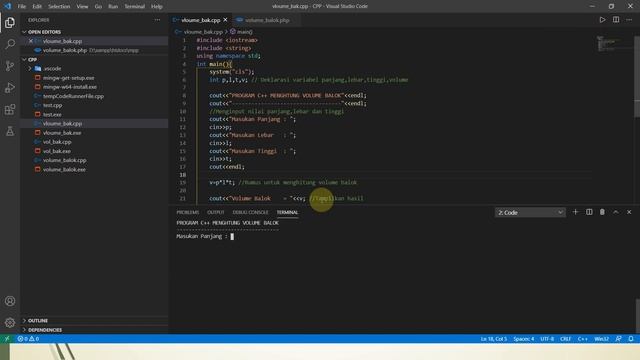Select vloume_bak.exe in explorer
Viewport: 640px width, 360px height.
coord(62,133)
